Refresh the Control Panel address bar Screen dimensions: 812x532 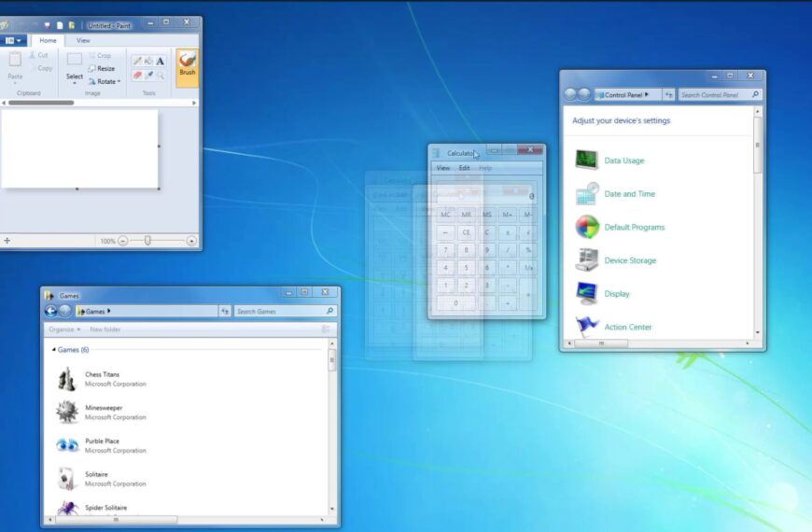tap(669, 95)
